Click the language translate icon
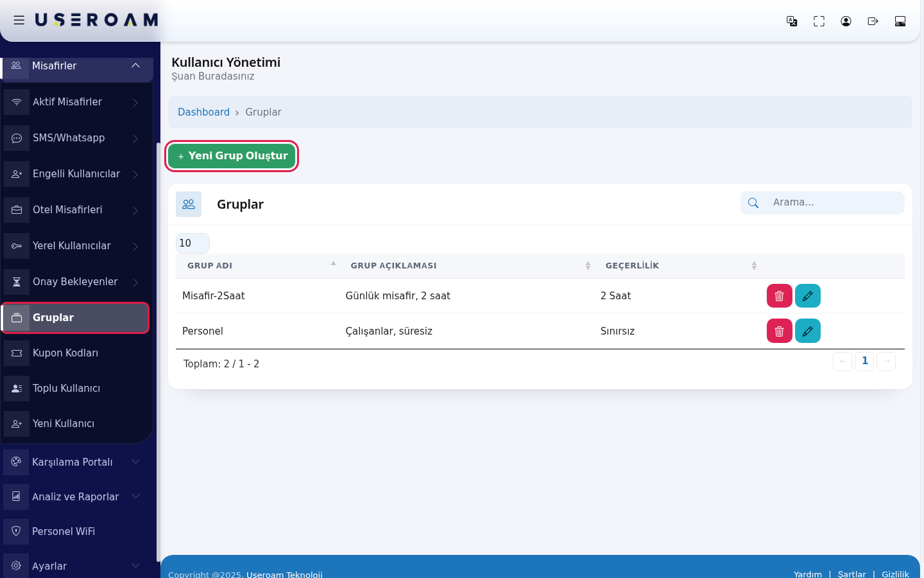This screenshot has height=578, width=924. tap(792, 21)
